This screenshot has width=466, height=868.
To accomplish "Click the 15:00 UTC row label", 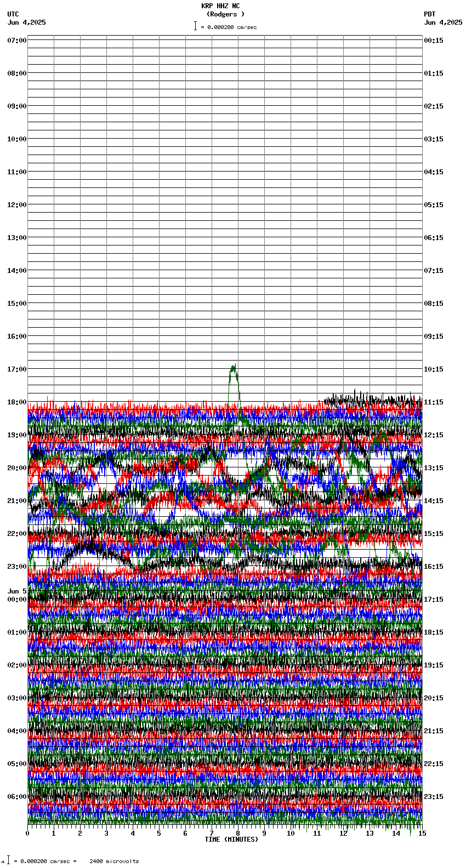I will 17,304.
